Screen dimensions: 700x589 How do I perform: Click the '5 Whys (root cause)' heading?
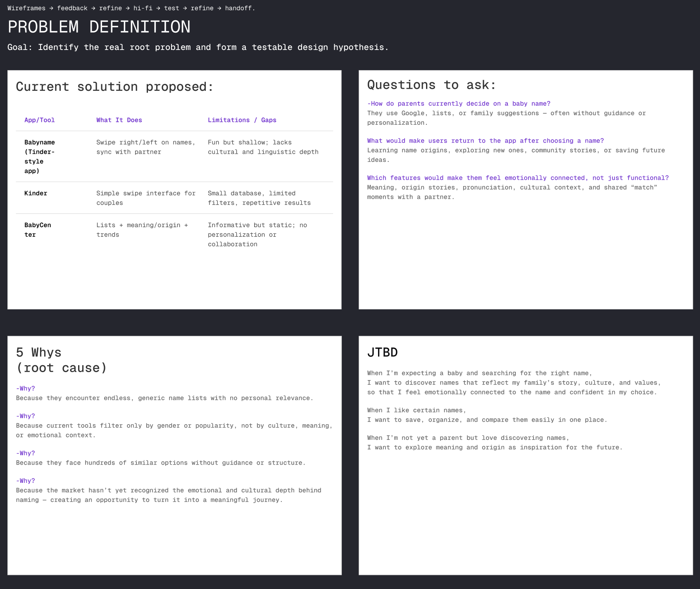coord(61,360)
